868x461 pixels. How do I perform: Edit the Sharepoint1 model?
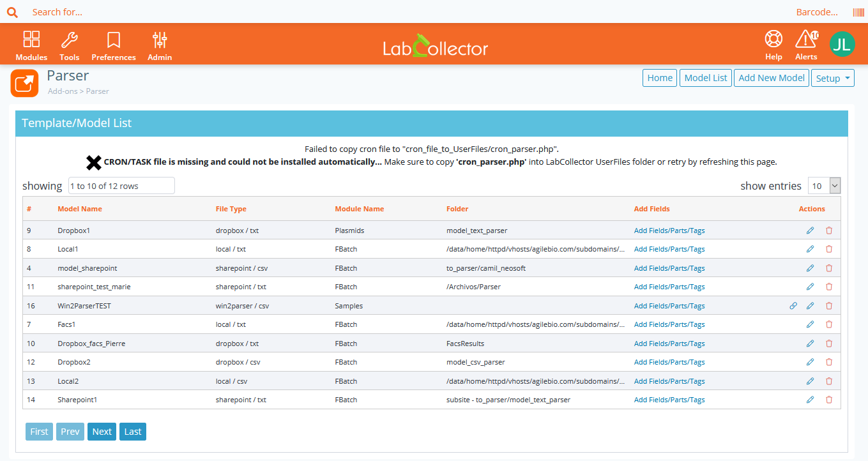pyautogui.click(x=811, y=400)
